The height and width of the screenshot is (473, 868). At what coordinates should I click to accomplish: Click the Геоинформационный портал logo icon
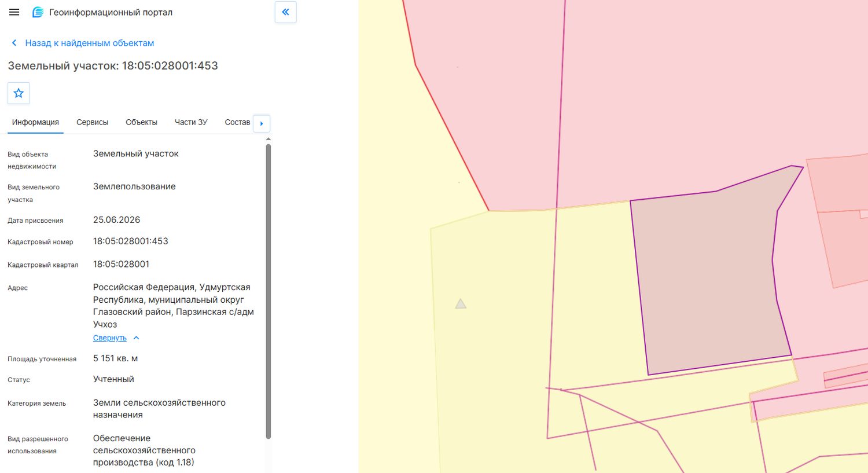click(38, 12)
